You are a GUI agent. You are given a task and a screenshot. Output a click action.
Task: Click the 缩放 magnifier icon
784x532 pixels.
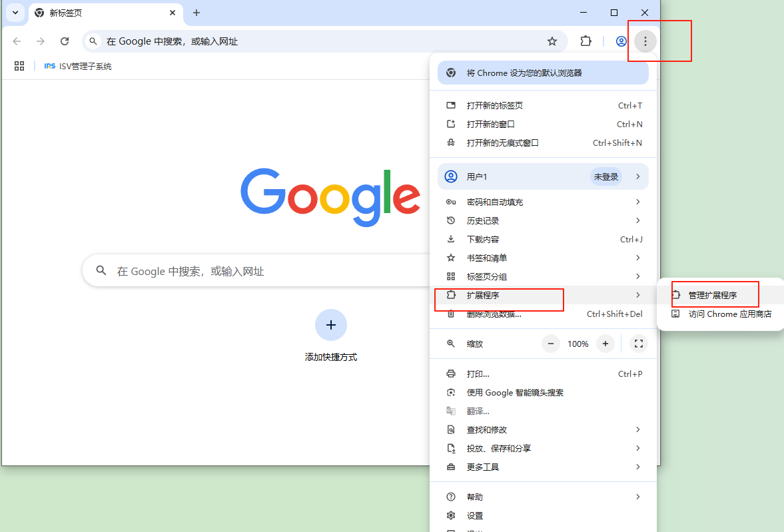click(x=451, y=344)
